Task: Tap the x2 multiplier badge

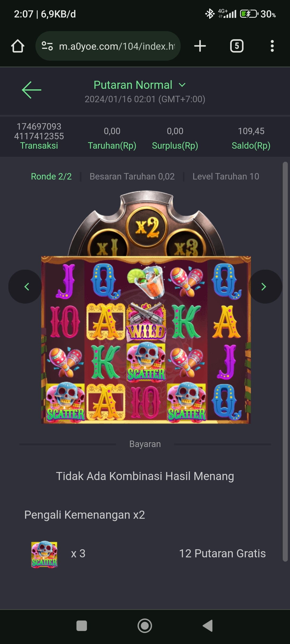Action: 147,227
